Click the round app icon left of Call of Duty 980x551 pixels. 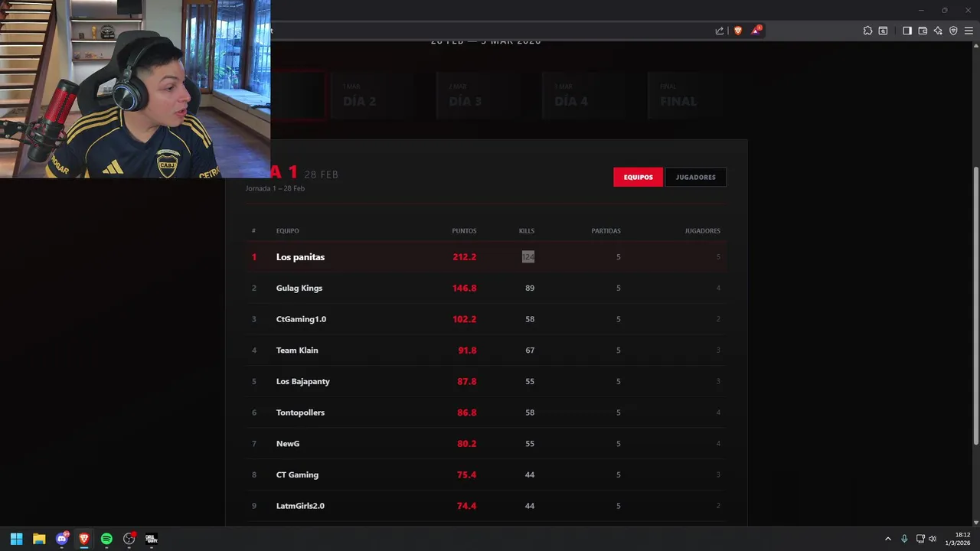(129, 539)
